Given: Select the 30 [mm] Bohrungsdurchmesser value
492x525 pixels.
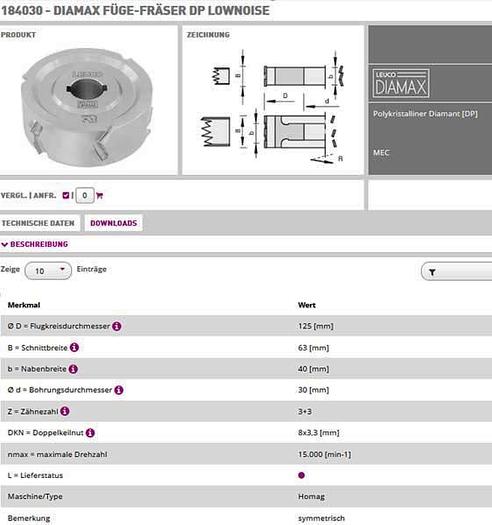Looking at the screenshot, I should [x=313, y=390].
